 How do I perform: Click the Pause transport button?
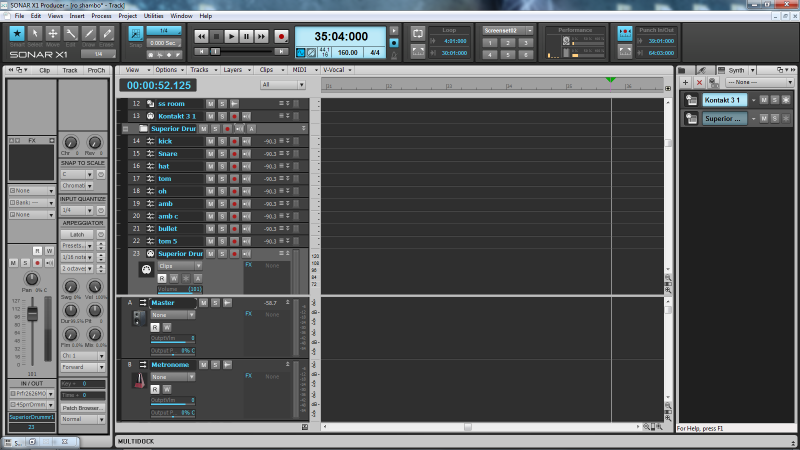[246, 36]
